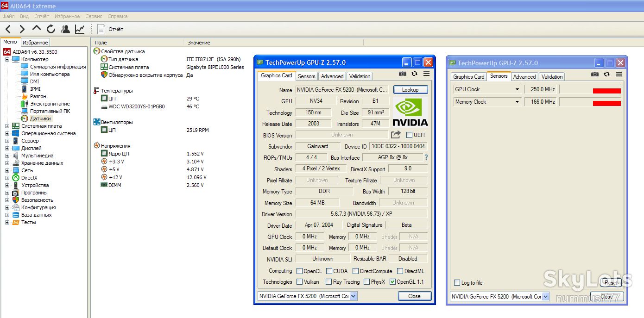
Task: Click the bus interface question mark
Action: 426,157
